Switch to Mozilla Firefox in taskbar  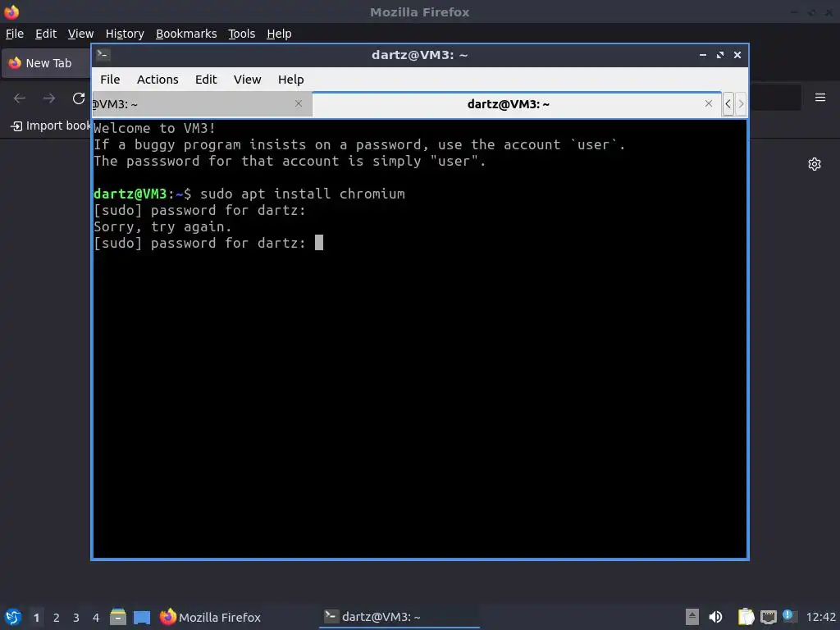210,617
